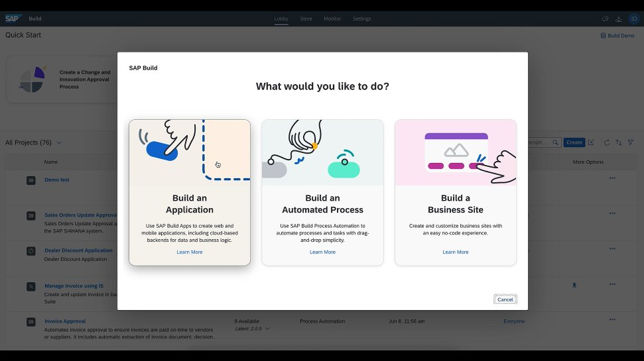This screenshot has height=361, width=644.
Task: Pick the Build a Business Site card
Action: 456,192
